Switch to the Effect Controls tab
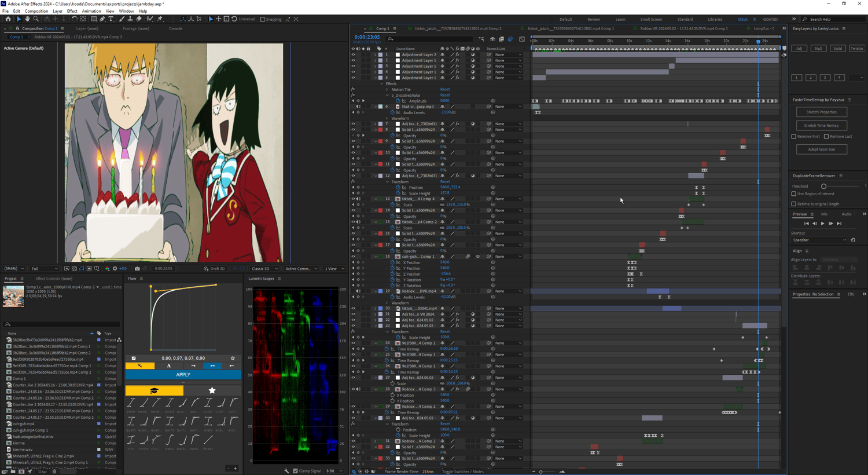This screenshot has height=475, width=868. click(54, 279)
